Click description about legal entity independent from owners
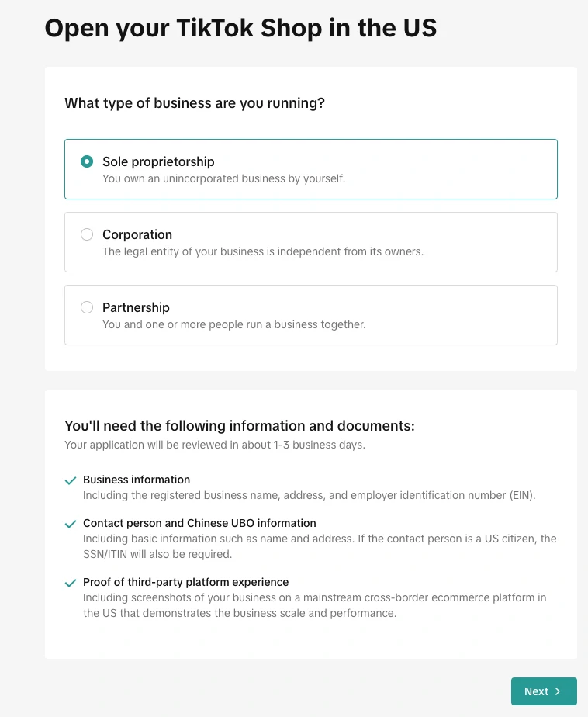 coord(263,251)
